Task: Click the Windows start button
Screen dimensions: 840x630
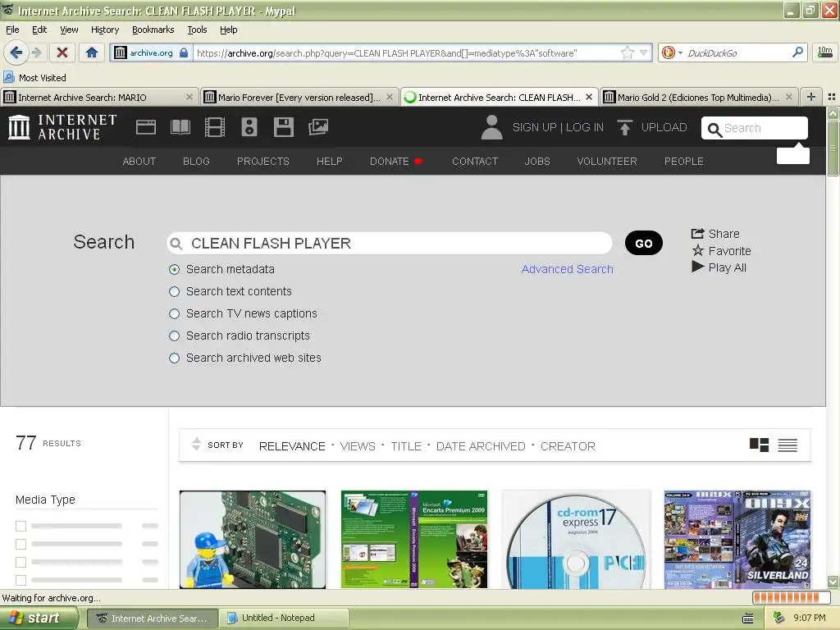Action: tap(38, 618)
